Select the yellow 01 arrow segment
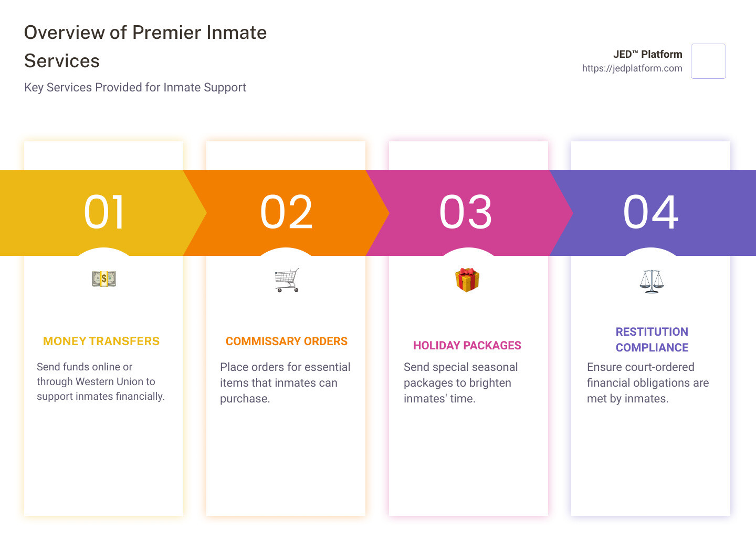Image resolution: width=756 pixels, height=538 pixels. [103, 213]
